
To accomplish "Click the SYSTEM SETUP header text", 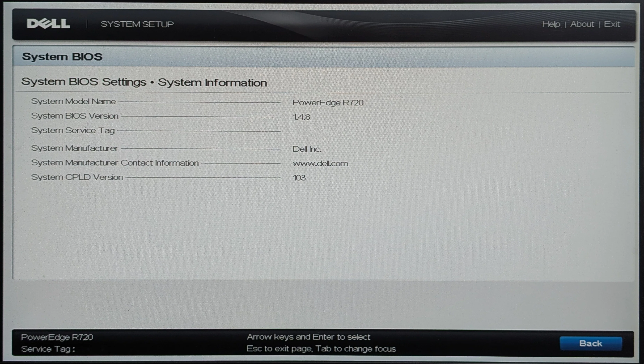I will pyautogui.click(x=137, y=24).
